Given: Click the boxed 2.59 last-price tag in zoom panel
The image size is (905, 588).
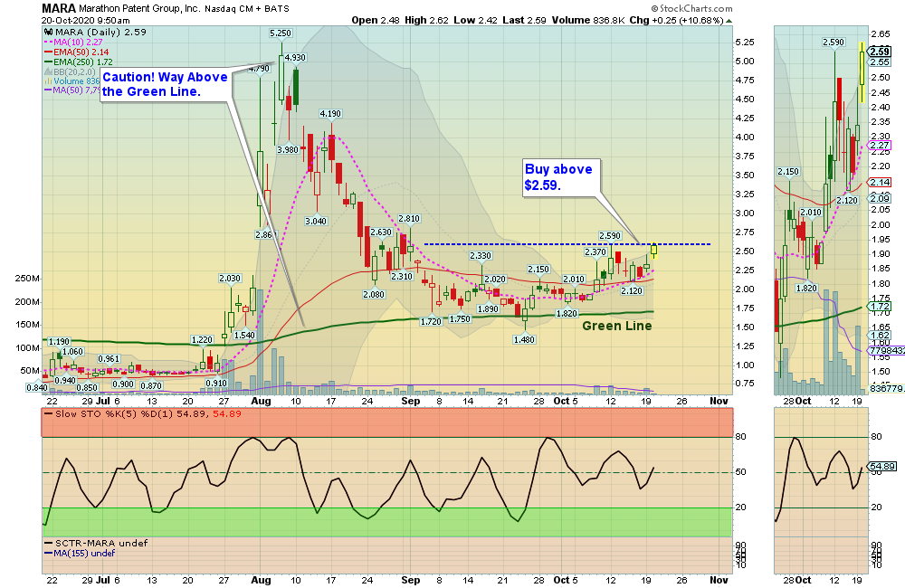Looking at the screenshot, I should coord(880,52).
